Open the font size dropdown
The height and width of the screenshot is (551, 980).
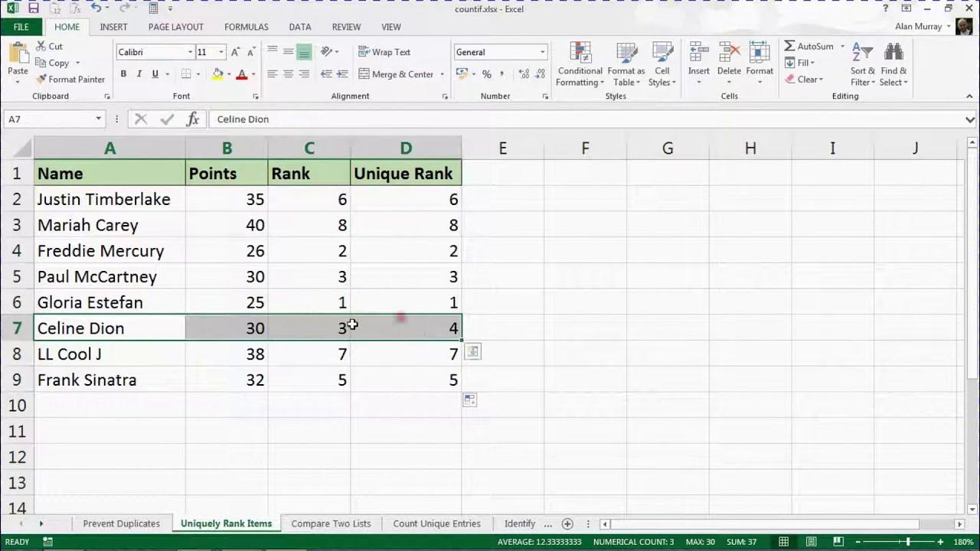click(x=221, y=52)
